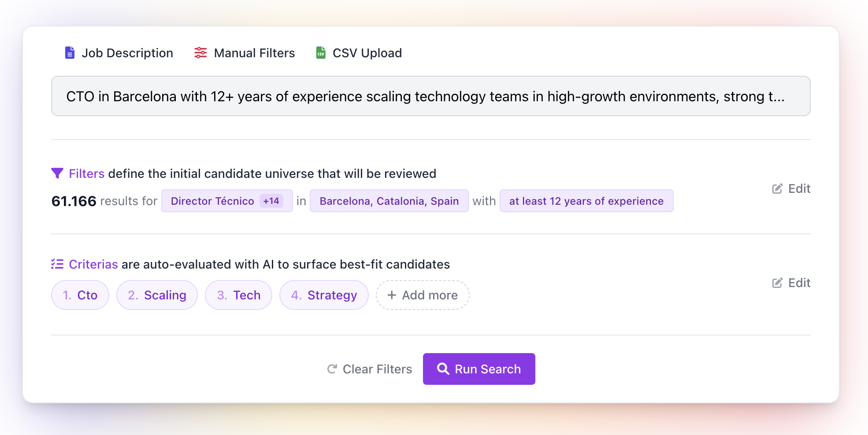Screen dimensions: 868x435
Task: Click the Director Técnico title chip
Action: (212, 201)
